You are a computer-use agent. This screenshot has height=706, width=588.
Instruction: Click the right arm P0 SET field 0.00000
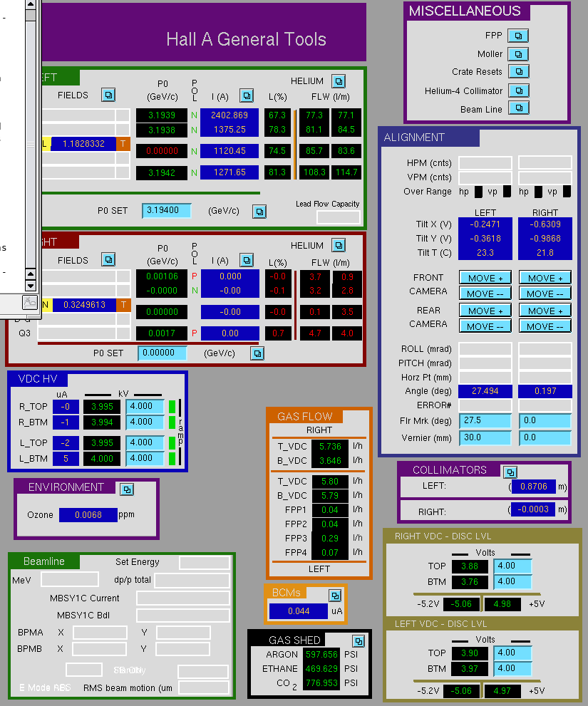click(163, 353)
